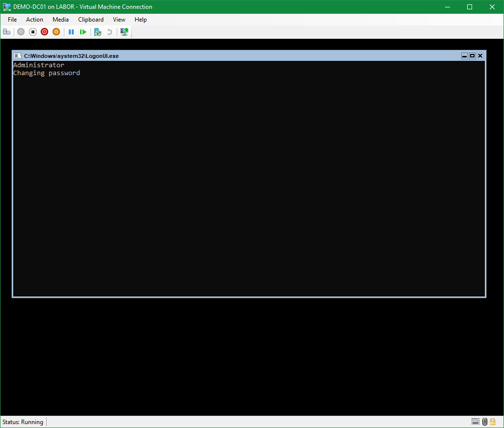Turn off the VM with the stop icon

point(33,32)
